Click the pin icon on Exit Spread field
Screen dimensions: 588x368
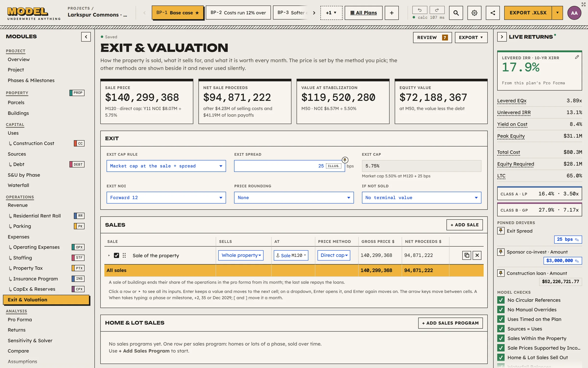coord(345,160)
